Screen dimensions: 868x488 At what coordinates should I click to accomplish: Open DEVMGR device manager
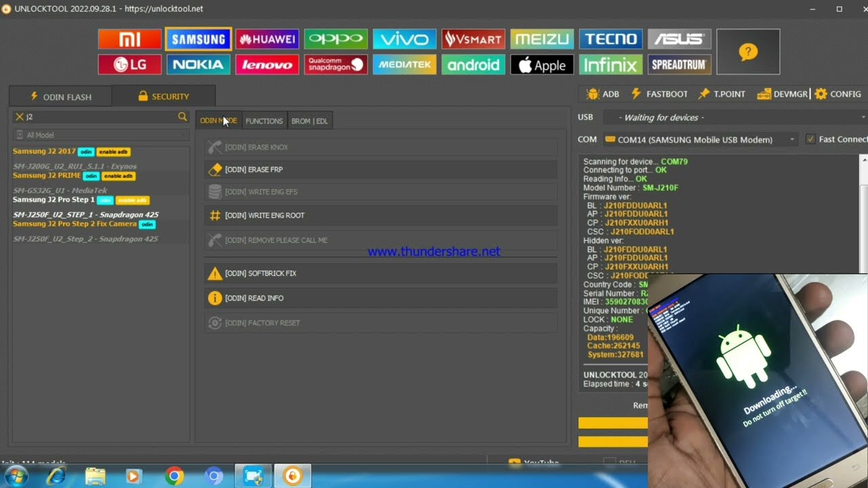click(783, 94)
